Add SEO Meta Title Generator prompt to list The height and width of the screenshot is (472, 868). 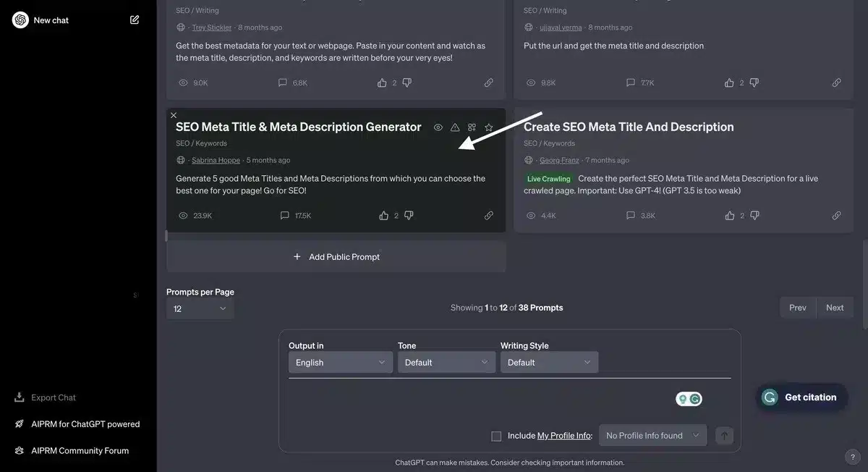click(x=472, y=127)
